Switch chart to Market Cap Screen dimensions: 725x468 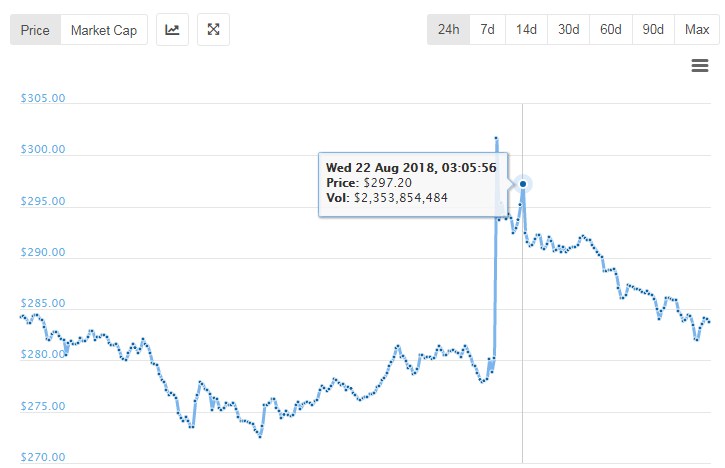[104, 30]
